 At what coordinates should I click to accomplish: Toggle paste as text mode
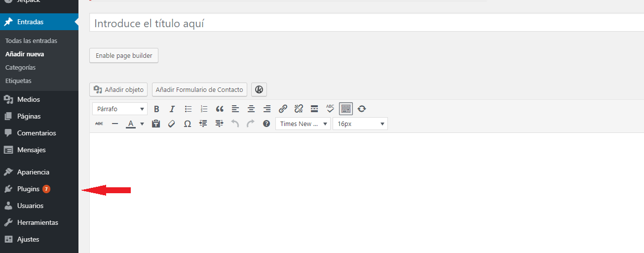pyautogui.click(x=156, y=124)
